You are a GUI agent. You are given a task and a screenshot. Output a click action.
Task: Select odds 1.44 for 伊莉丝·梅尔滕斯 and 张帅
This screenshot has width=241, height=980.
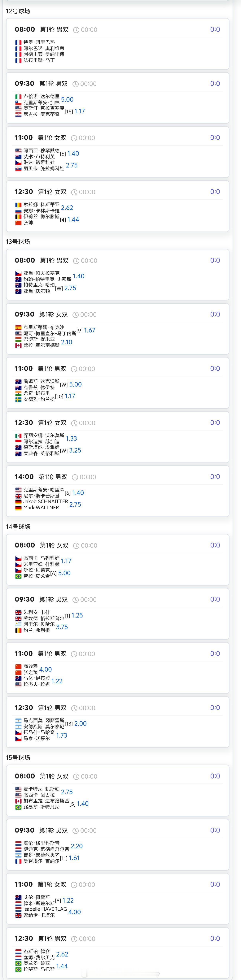click(x=73, y=219)
